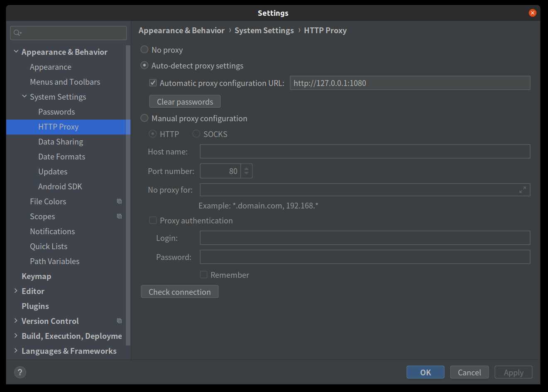Collapse the Appearance & Behavior section
Viewport: 548px width, 392px height.
coord(16,51)
